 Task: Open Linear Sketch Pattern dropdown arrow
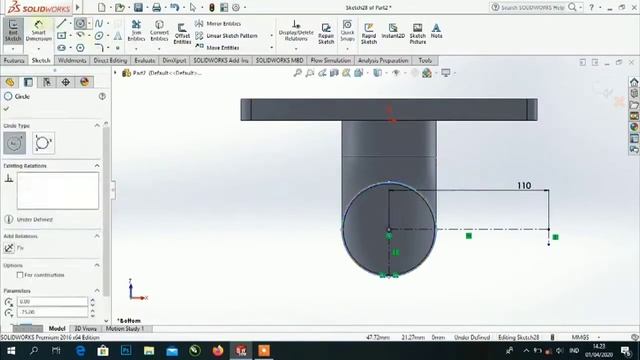click(x=271, y=36)
